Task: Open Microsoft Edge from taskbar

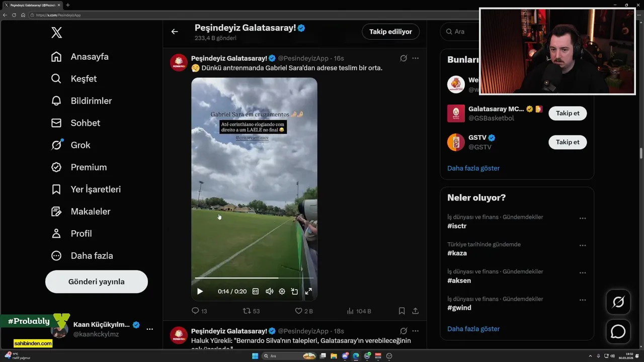Action: point(356,356)
